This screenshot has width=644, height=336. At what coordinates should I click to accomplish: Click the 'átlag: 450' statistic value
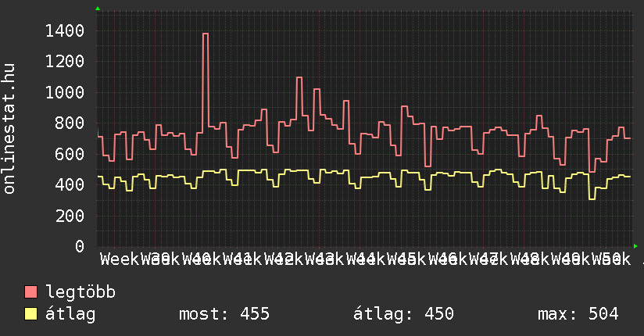404,314
